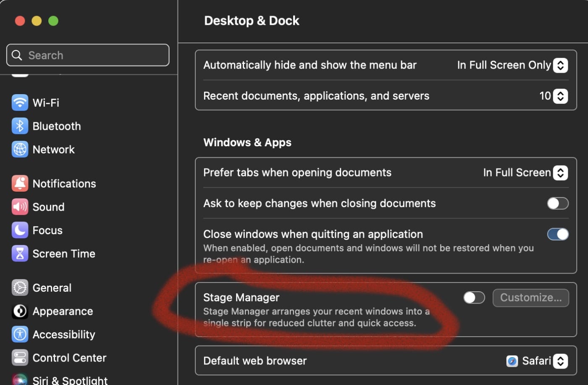
Task: Open Focus via the moon icon
Action: 20,230
